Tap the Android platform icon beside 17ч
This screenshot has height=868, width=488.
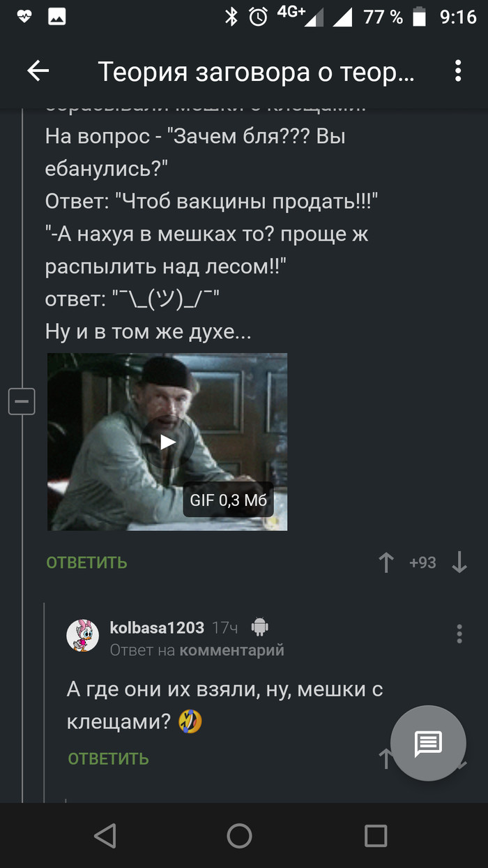(x=259, y=627)
